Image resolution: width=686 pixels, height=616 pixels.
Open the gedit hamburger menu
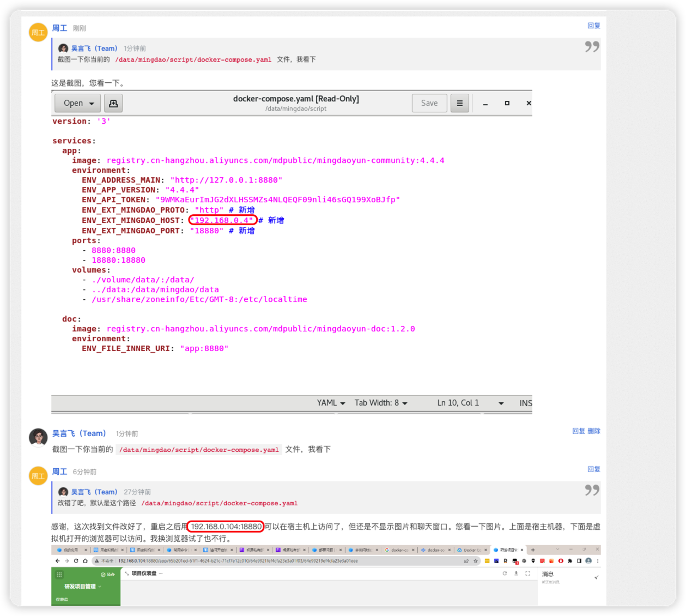click(x=459, y=103)
